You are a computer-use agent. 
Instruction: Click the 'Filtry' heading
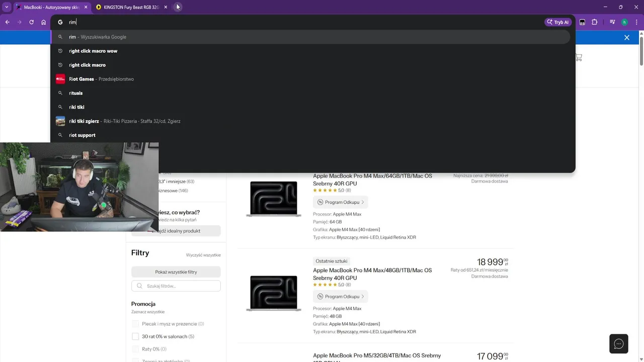(x=140, y=253)
